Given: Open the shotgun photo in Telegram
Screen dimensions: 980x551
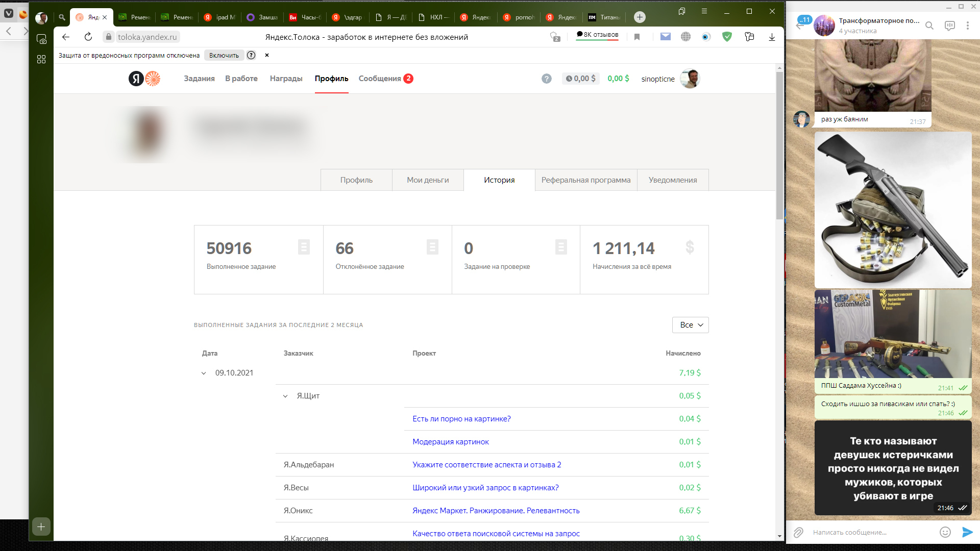Looking at the screenshot, I should (893, 210).
